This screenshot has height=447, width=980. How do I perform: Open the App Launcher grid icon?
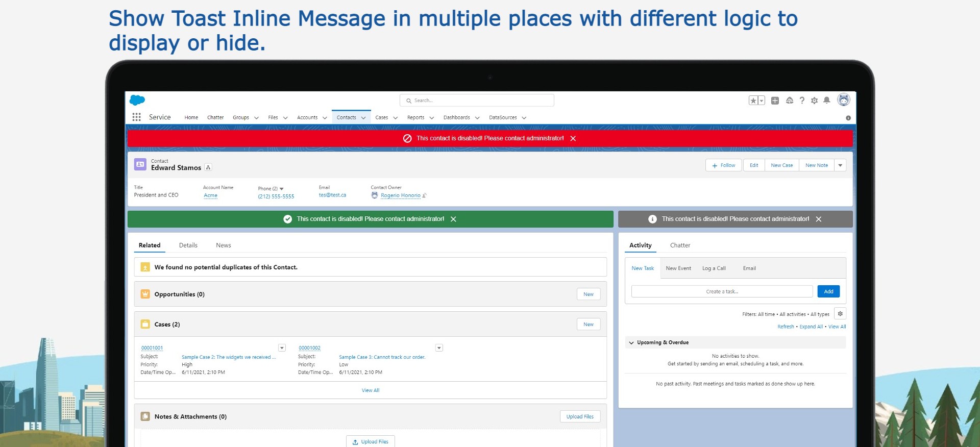point(136,117)
